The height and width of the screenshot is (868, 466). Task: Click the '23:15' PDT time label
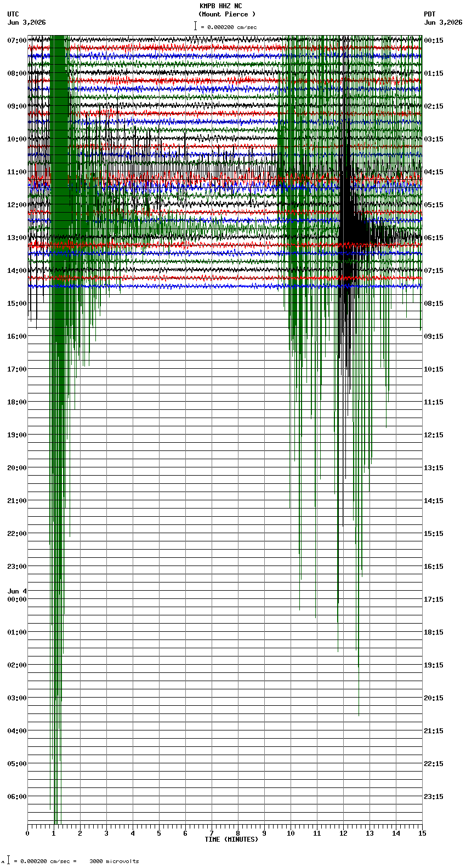[434, 797]
